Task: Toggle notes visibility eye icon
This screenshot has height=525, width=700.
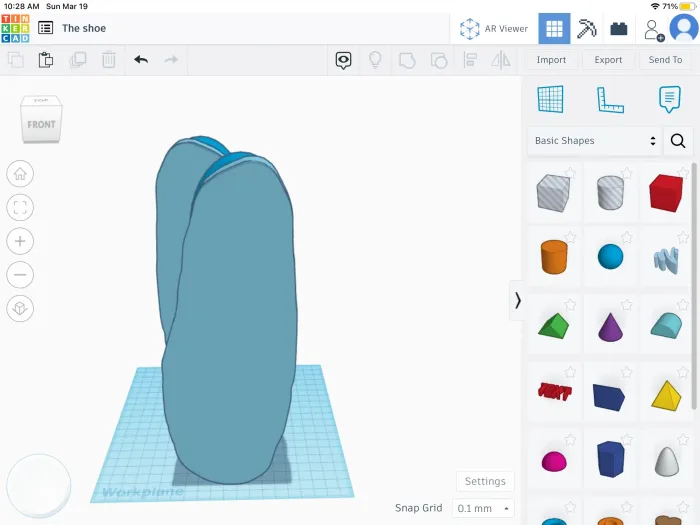Action: click(x=343, y=60)
